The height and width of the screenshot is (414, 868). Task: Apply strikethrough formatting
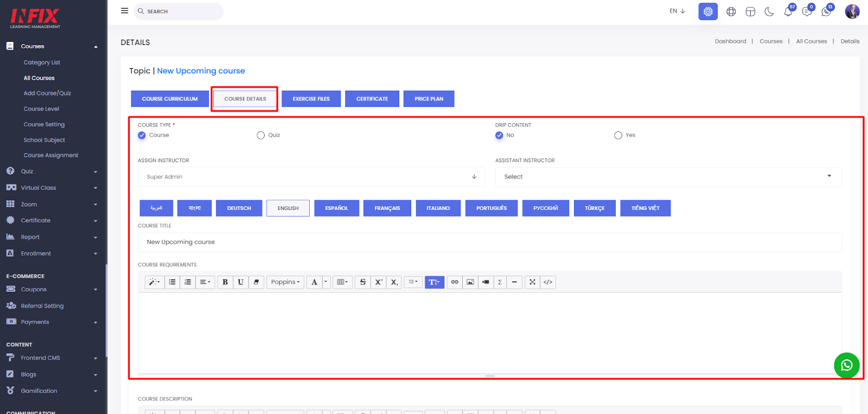(363, 282)
